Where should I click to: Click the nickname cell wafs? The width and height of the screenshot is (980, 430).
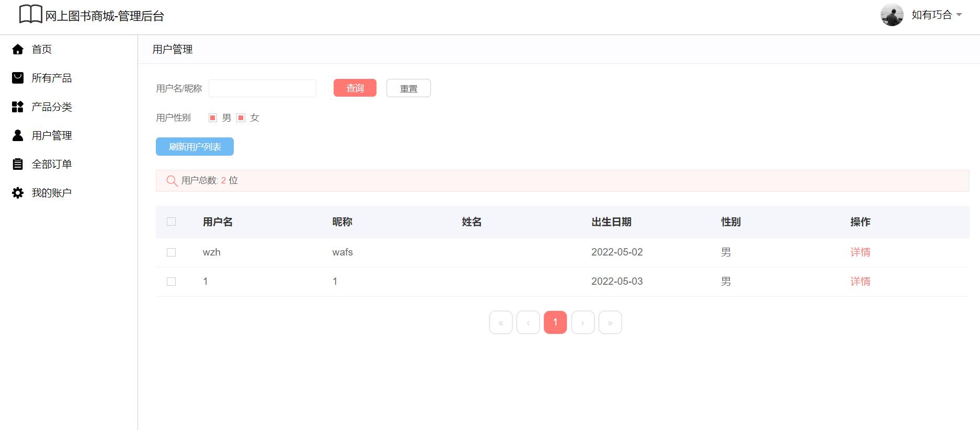coord(343,252)
